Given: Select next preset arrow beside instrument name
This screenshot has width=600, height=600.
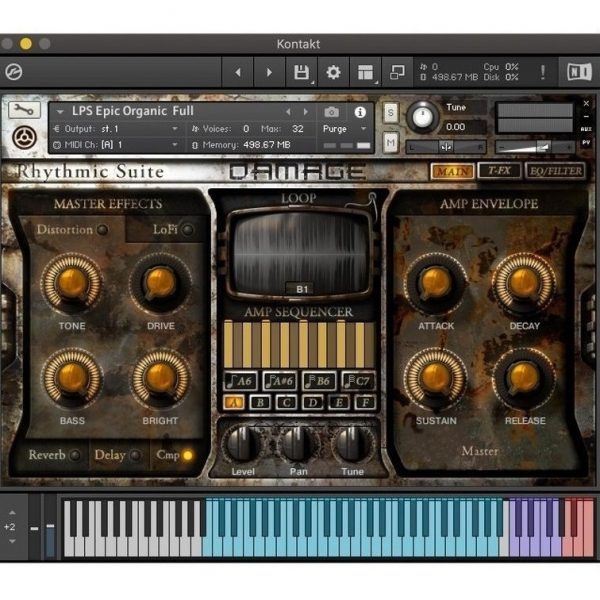Looking at the screenshot, I should pyautogui.click(x=305, y=112).
